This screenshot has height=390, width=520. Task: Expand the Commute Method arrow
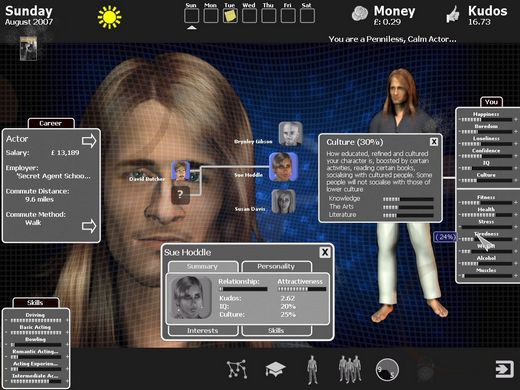point(89,226)
